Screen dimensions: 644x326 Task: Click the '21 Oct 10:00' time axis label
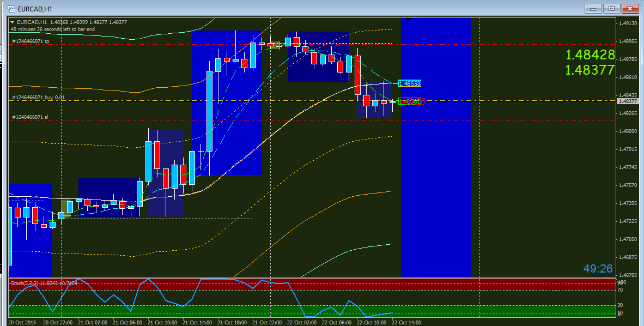162,322
